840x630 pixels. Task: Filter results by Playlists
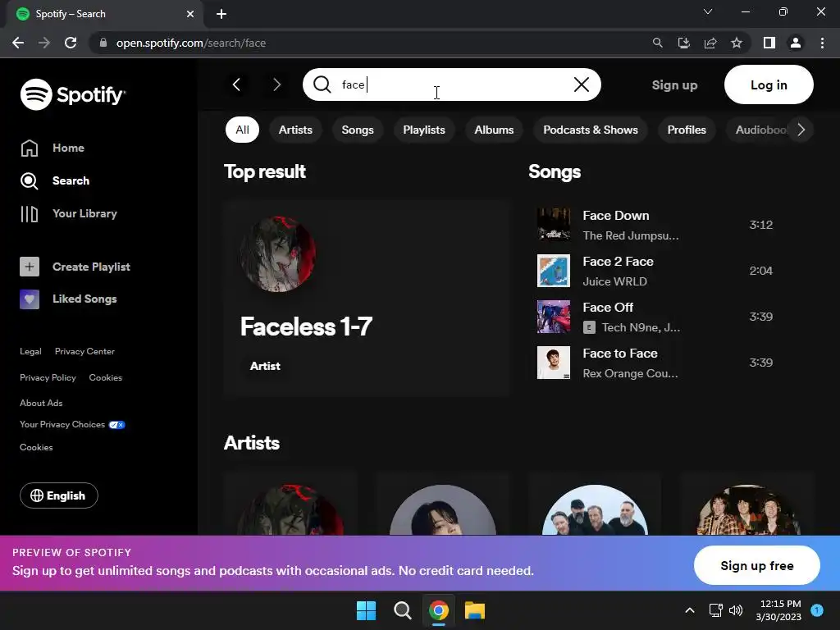(424, 130)
